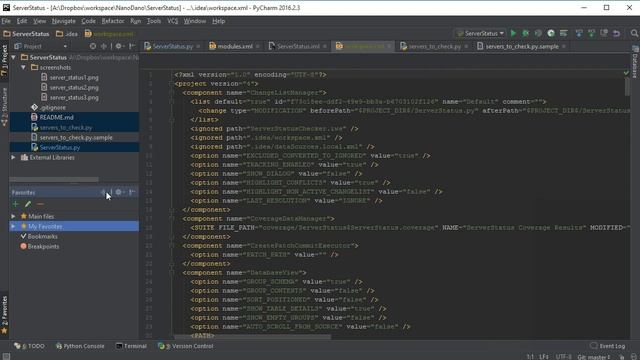Collapse the ServerStatus root folder
640x360 pixels.
[14, 58]
